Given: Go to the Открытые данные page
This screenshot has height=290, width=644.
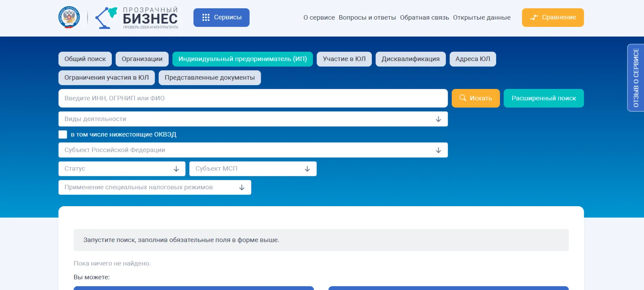Looking at the screenshot, I should coord(481,18).
